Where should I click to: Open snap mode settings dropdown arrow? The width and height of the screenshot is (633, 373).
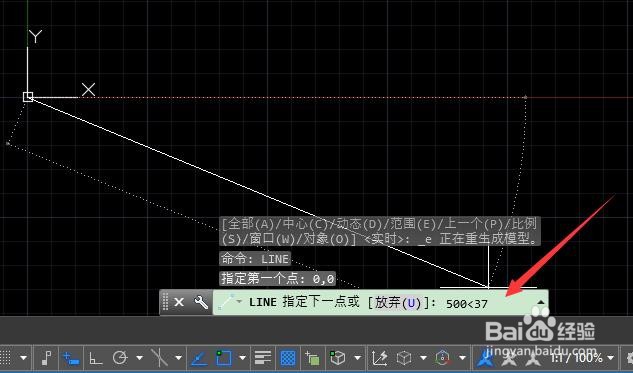coord(23,358)
